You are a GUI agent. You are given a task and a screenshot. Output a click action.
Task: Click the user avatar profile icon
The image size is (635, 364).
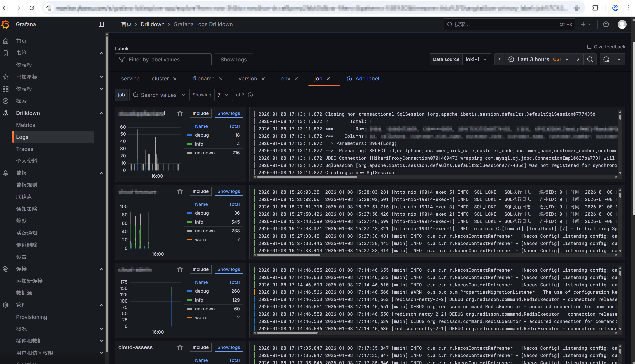[622, 24]
